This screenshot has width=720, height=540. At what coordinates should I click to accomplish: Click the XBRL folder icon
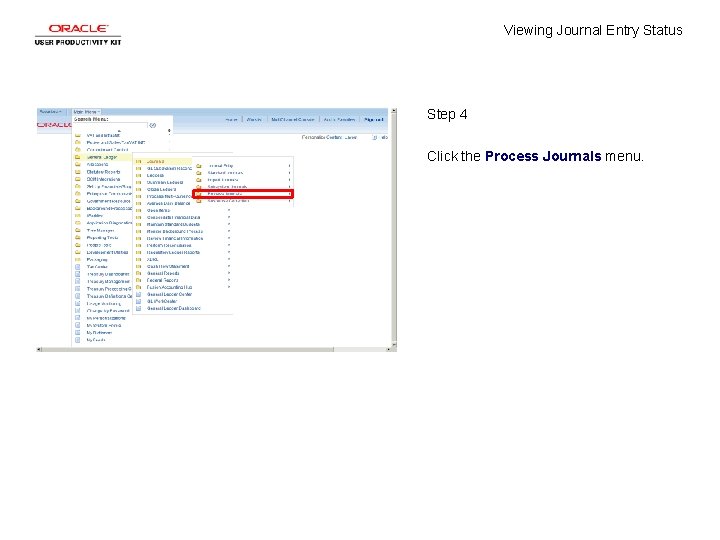click(138, 259)
